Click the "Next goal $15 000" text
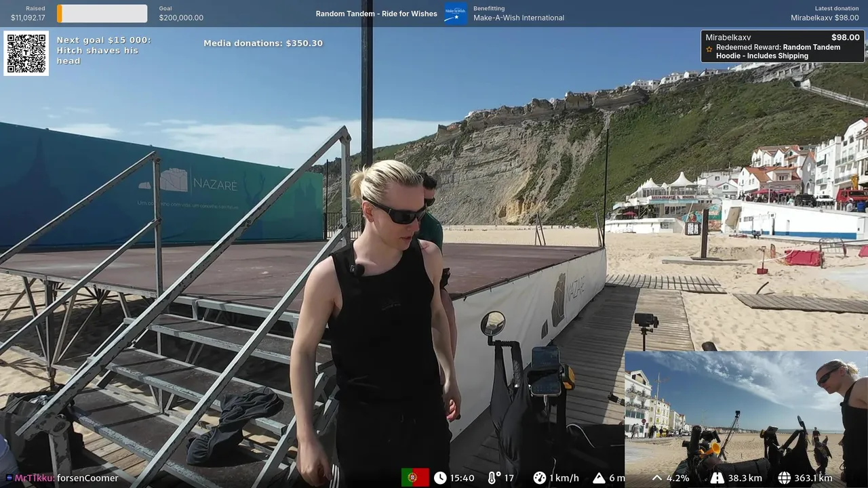Screen dimensions: 868x488 coord(104,40)
